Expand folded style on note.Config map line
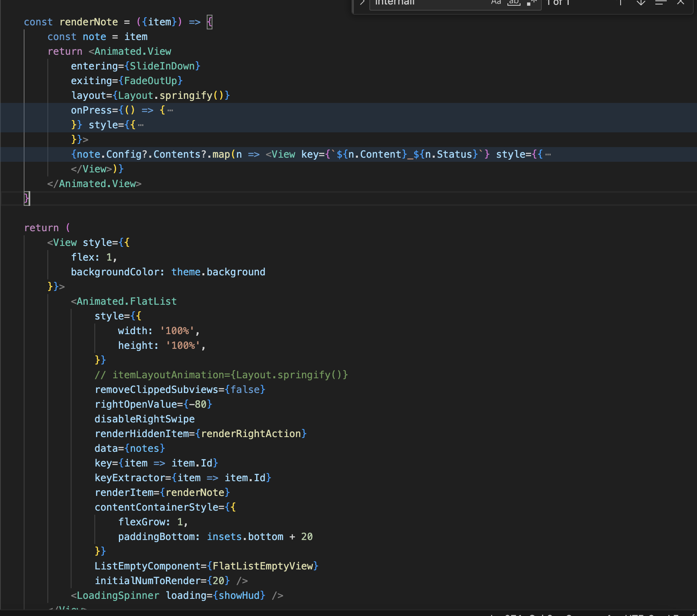The height and width of the screenshot is (616, 697). tap(548, 154)
